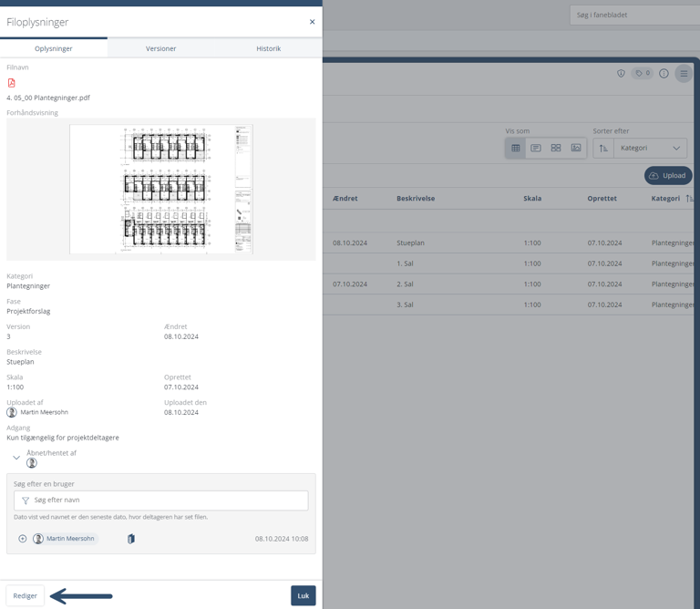Expand Martin Meersohn's entry with plus icon
Screen dimensions: 700x609
tap(23, 539)
